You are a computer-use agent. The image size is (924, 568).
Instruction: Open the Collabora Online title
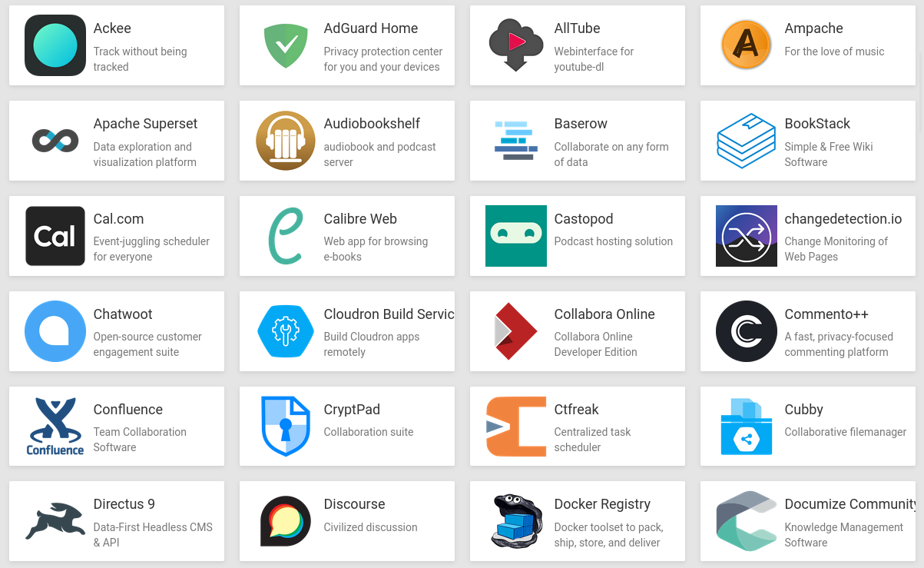604,314
